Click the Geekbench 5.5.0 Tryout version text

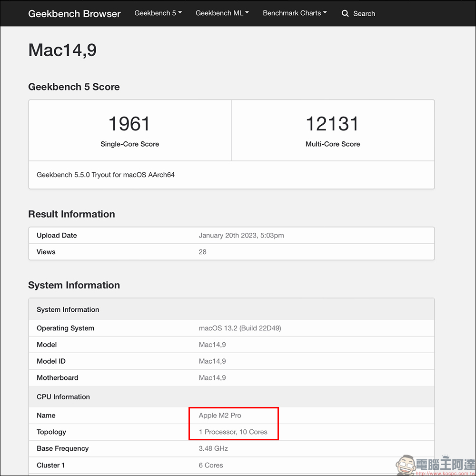(x=106, y=175)
